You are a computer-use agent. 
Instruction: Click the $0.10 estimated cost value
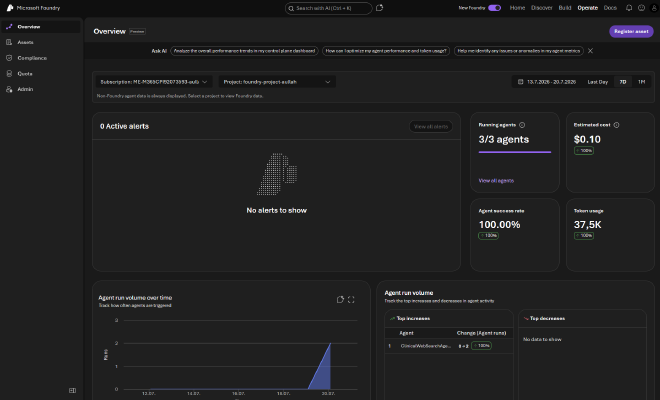pyautogui.click(x=587, y=139)
